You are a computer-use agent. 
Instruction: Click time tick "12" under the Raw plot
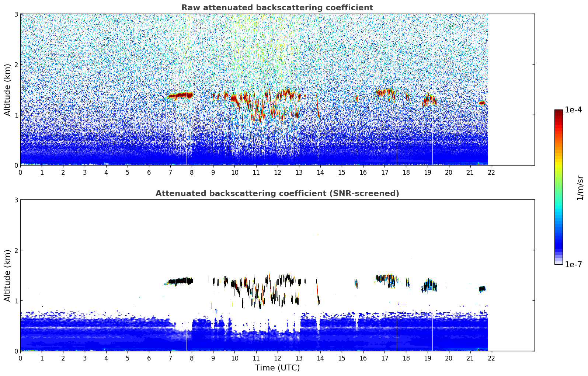point(277,172)
